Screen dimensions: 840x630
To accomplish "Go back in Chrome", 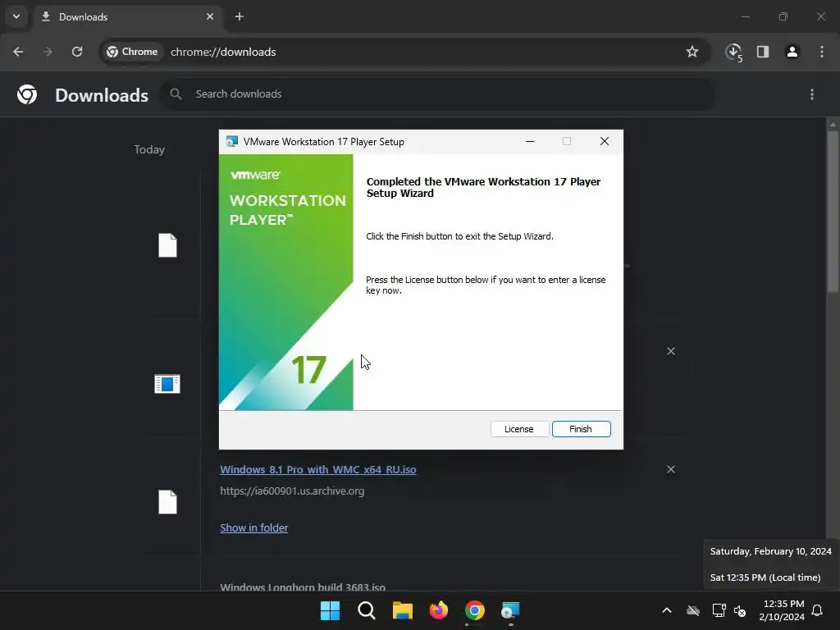I will click(18, 52).
